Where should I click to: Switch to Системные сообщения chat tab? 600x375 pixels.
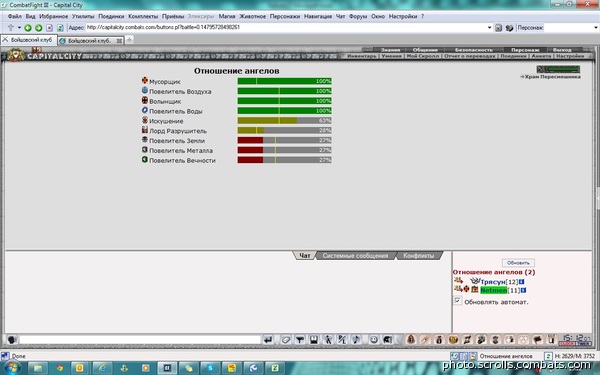tap(355, 256)
